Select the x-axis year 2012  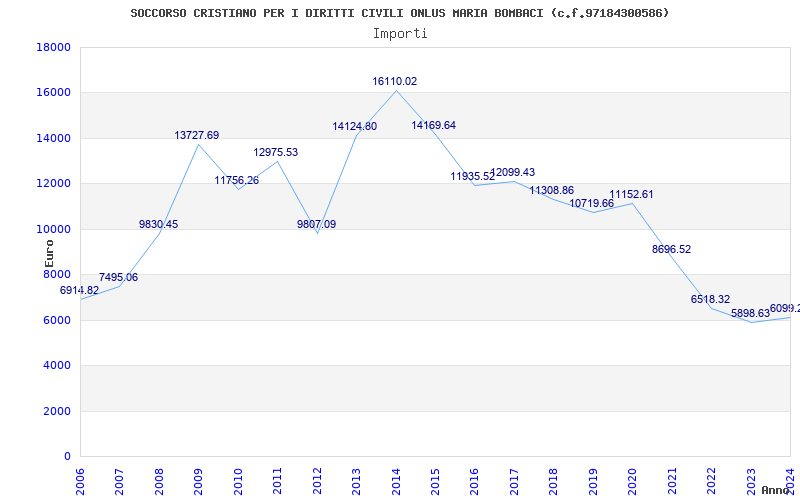click(x=317, y=481)
